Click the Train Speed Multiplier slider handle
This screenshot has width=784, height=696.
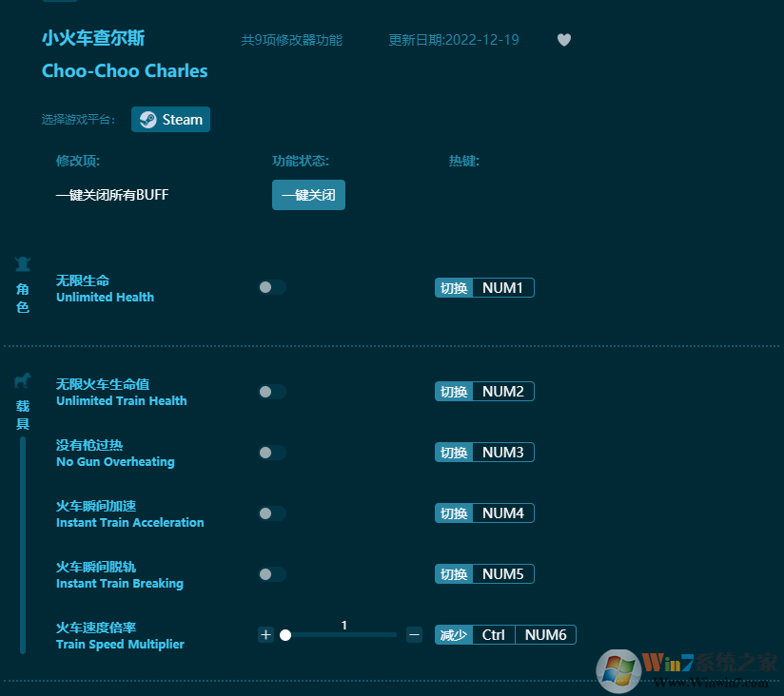pos(285,635)
